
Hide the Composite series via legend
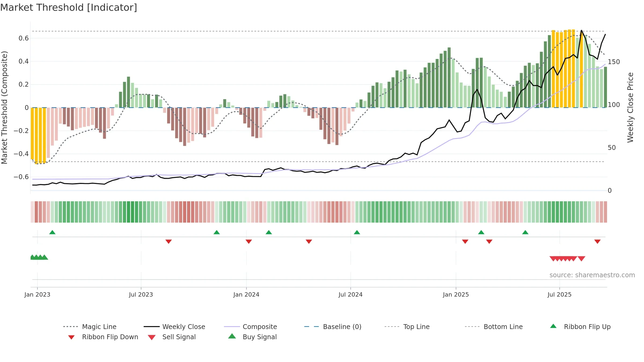click(x=250, y=327)
